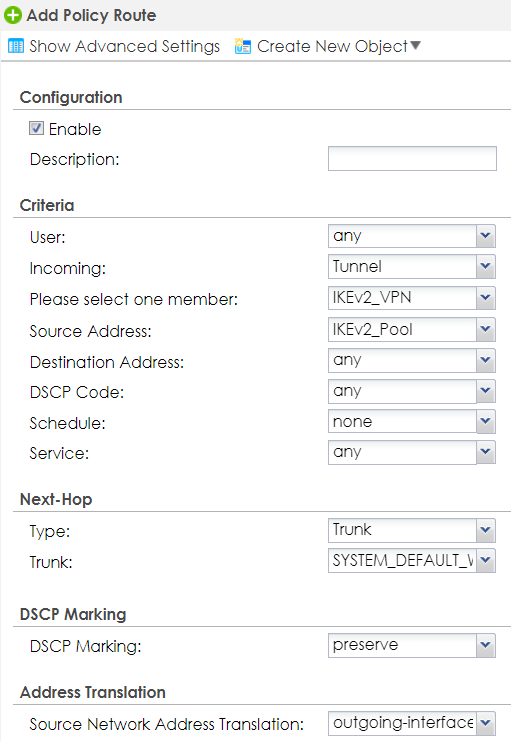Open the DSCP Marking preserve dropdown
The height and width of the screenshot is (741, 511).
click(x=412, y=646)
